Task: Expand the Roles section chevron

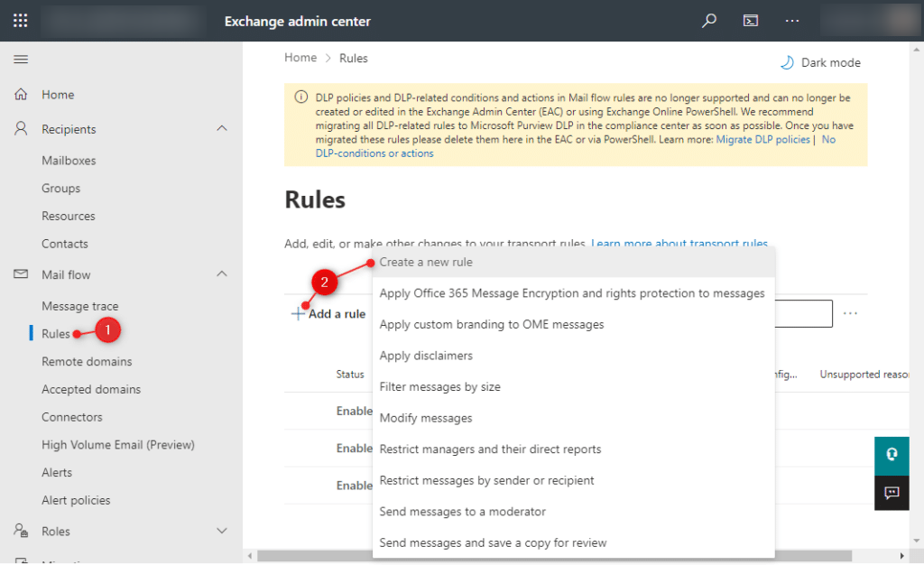Action: tap(222, 532)
